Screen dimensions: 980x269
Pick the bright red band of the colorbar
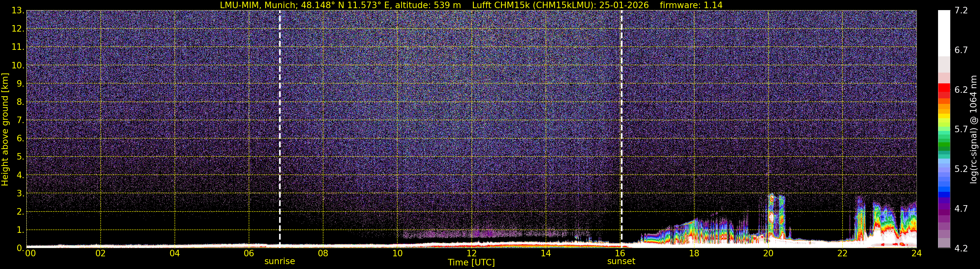coord(944,88)
